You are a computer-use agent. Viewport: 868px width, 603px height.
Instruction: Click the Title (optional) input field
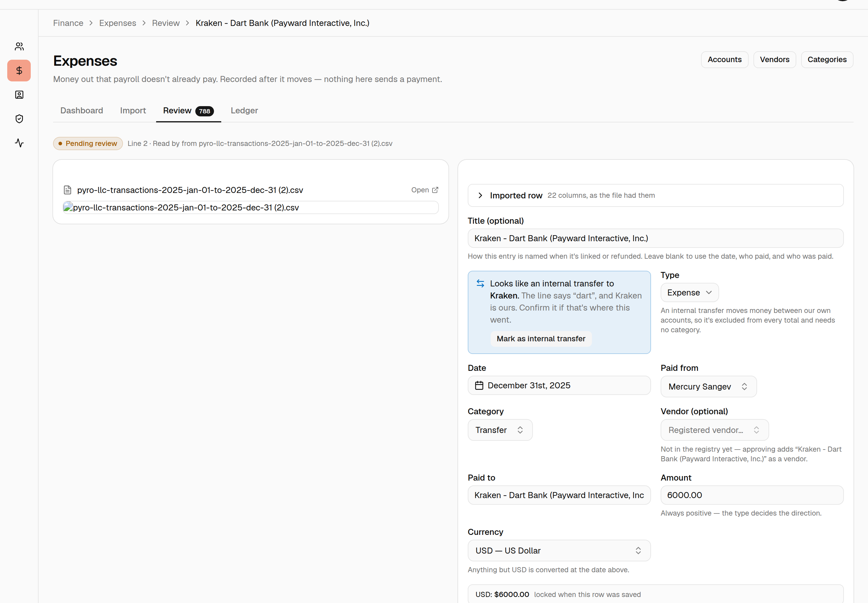point(655,238)
